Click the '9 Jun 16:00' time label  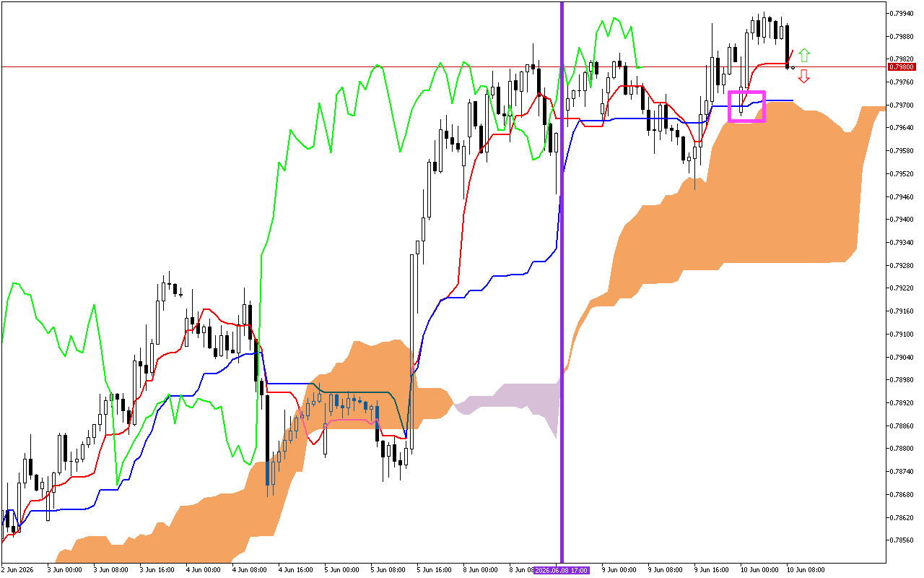(713, 570)
